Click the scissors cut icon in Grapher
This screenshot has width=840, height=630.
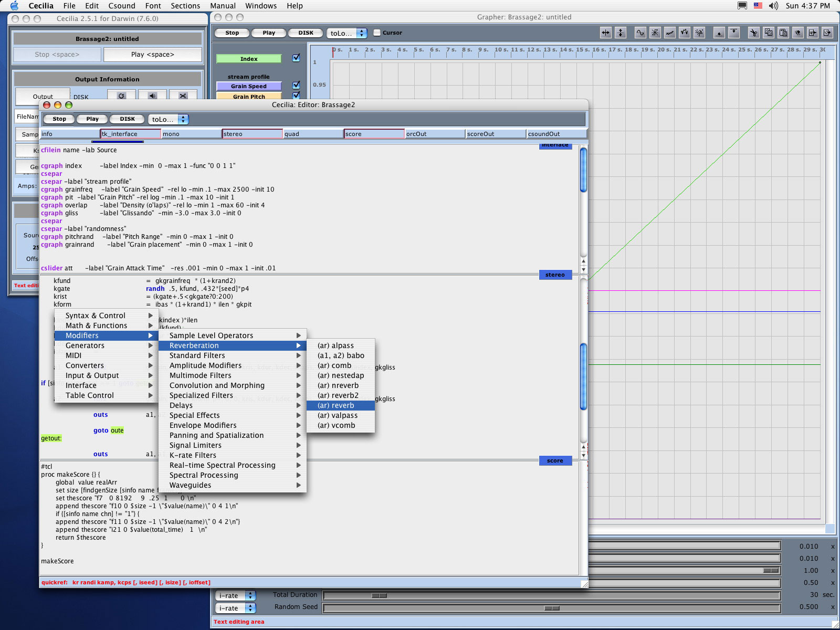[753, 33]
